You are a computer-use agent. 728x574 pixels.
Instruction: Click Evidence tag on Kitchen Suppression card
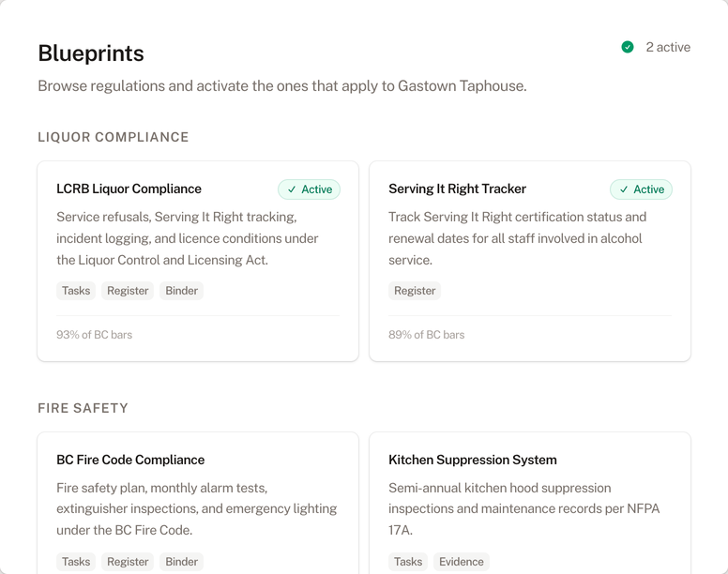pos(462,562)
